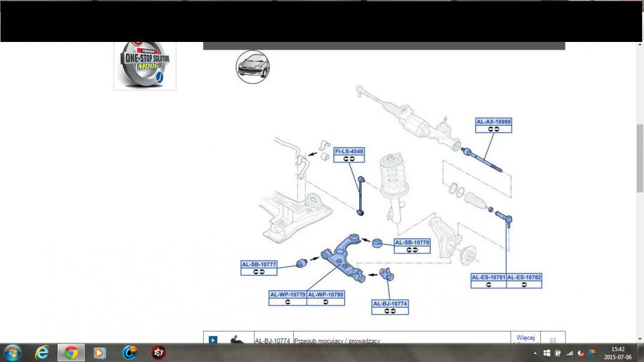Click the taskbar clock showing 15:42
The height and width of the screenshot is (362, 644).
[x=618, y=353]
